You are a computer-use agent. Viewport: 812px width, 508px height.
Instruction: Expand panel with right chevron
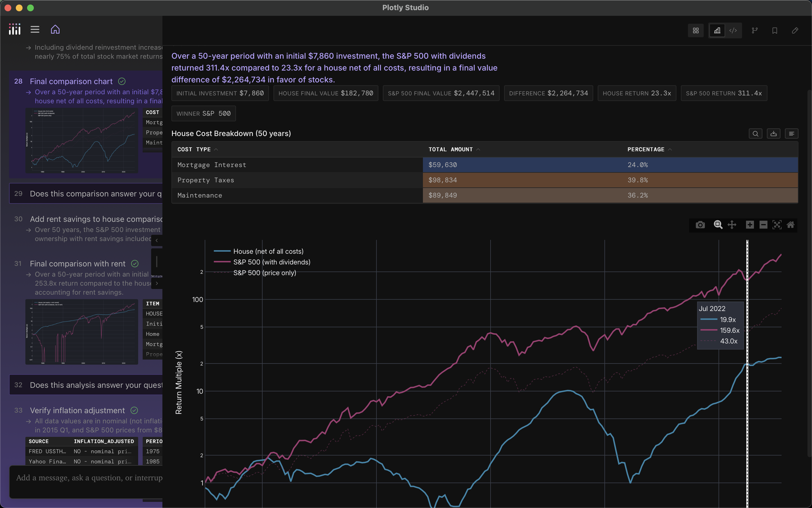pos(157,283)
